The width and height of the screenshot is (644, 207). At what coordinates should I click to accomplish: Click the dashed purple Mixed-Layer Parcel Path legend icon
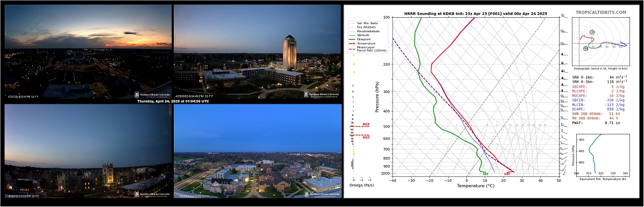[x=352, y=49]
